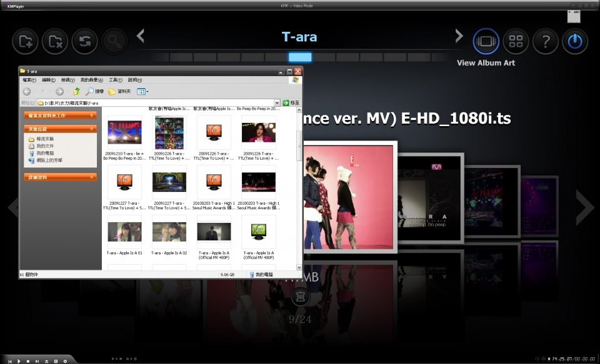Open the address bar dropdown arrow
600x364 pixels.
277,103
